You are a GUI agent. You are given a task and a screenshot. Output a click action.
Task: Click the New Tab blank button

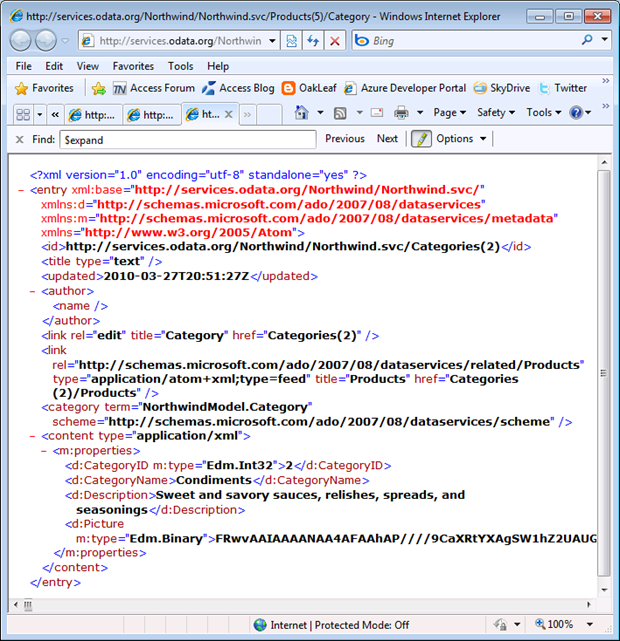[269, 114]
